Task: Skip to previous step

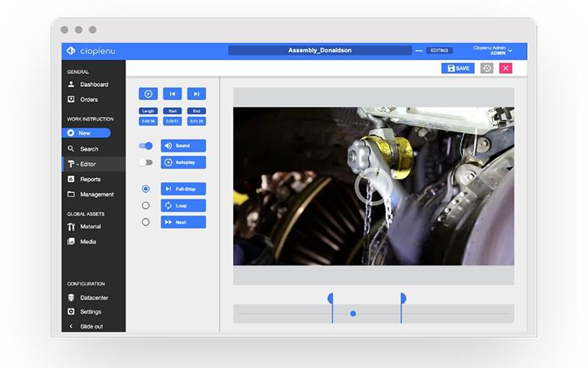Action: pyautogui.click(x=173, y=94)
